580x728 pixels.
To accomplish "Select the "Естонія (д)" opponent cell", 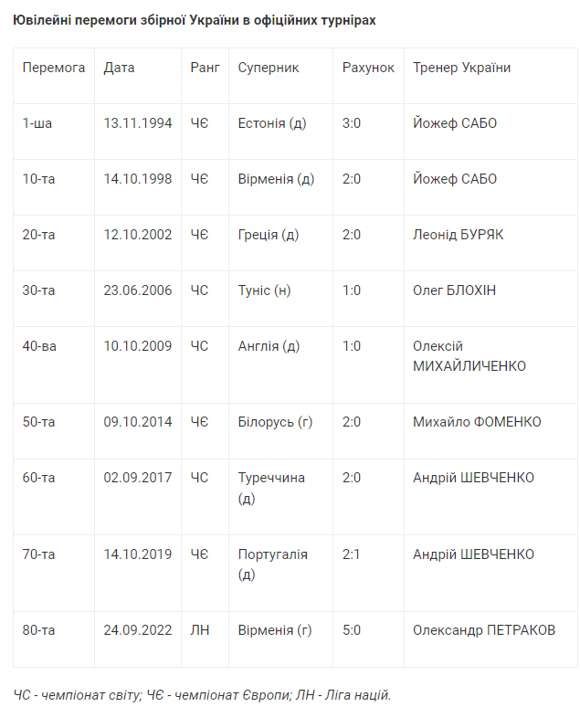I will (271, 123).
